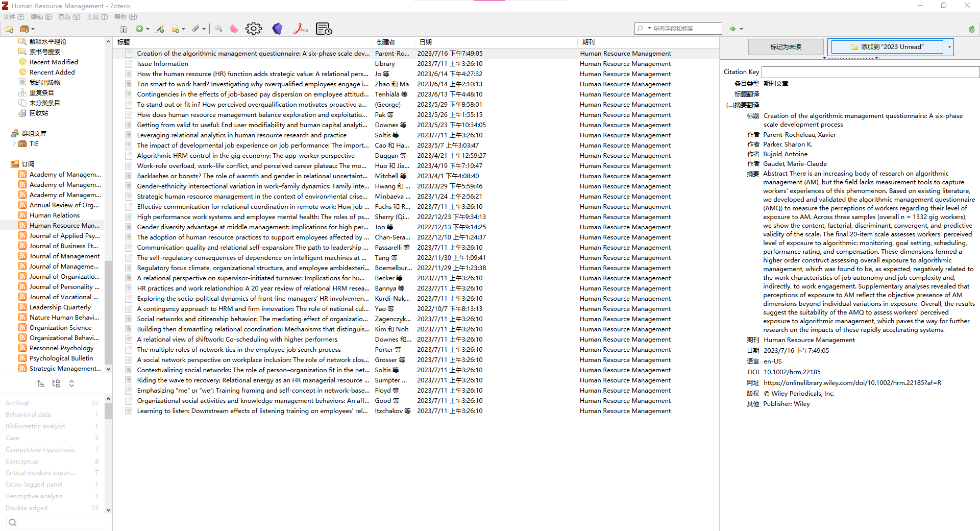Click the RSS icon of Human Relations feed
This screenshot has width=980, height=531.
pos(22,215)
